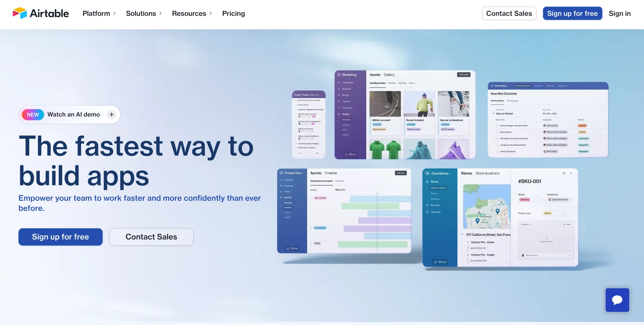Click the Calendar icon in the Operations sidebar
This screenshot has height=325, width=644.
427,212
